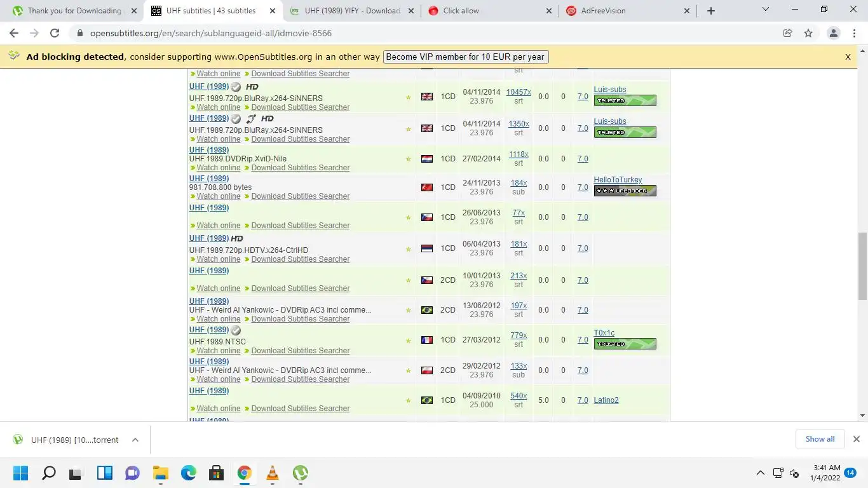
Task: Download the 779x French subtitle
Action: [519, 335]
